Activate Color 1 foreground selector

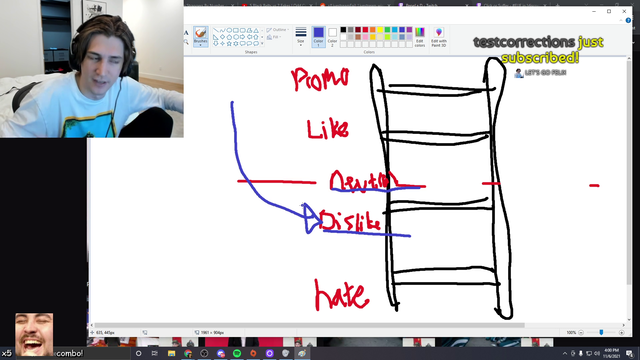coord(319,37)
